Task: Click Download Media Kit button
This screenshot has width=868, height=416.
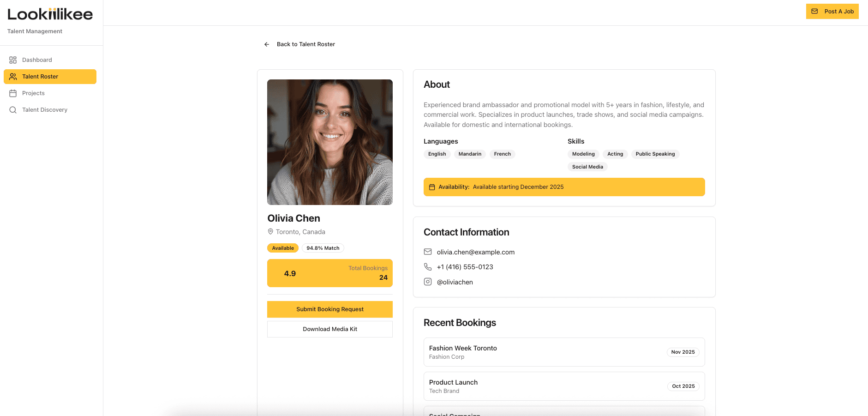Action: pos(330,329)
